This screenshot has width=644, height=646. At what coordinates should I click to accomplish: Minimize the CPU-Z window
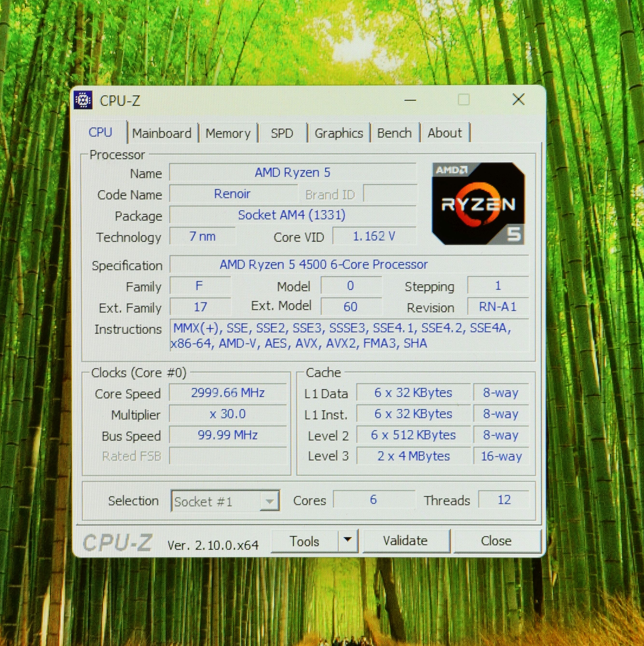410,100
